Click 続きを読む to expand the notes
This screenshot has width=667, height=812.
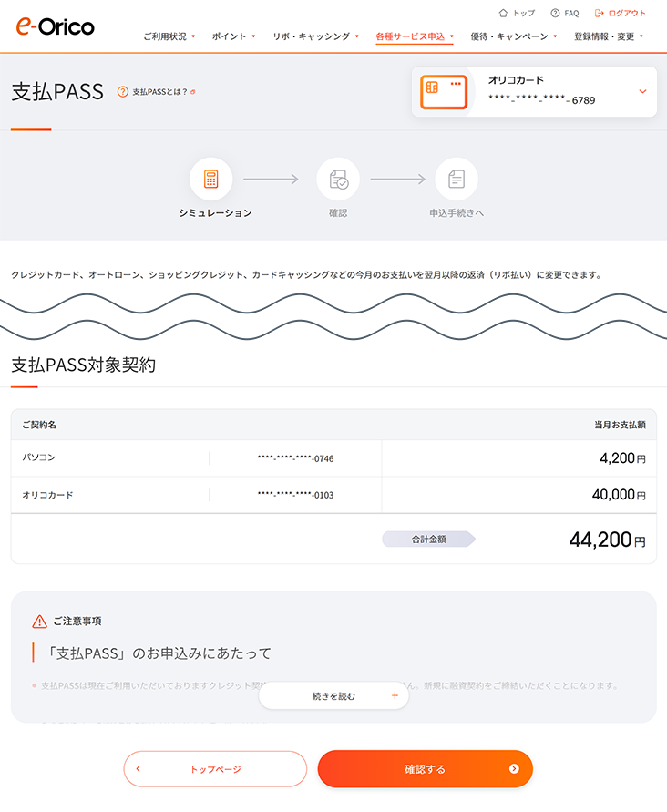(x=333, y=695)
